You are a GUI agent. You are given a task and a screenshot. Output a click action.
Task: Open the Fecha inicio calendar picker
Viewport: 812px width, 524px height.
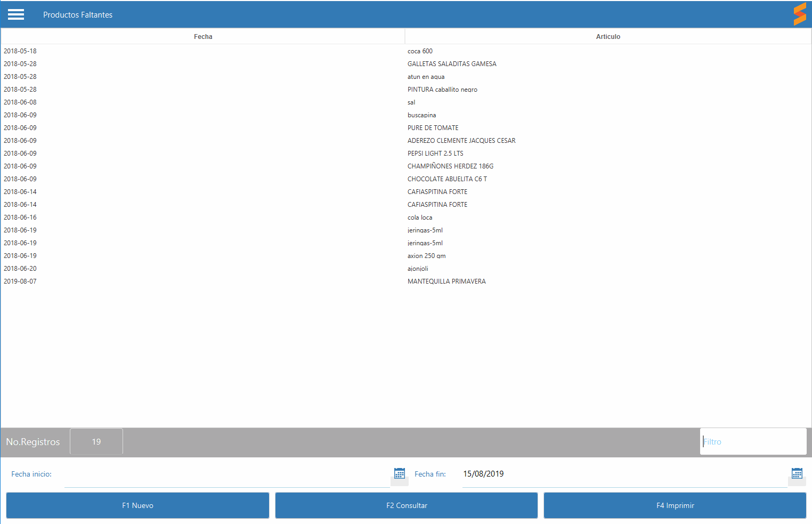tap(399, 473)
